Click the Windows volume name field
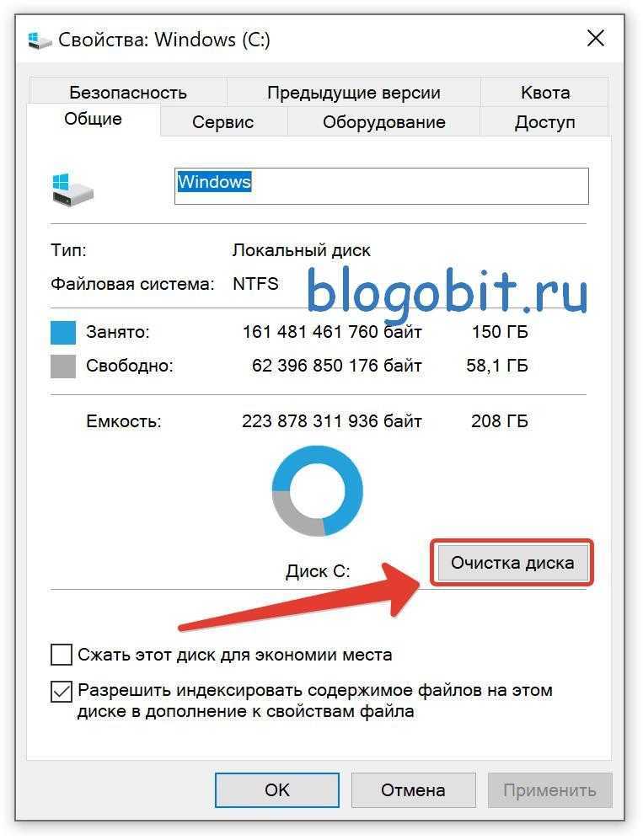643x840 pixels. click(x=382, y=186)
